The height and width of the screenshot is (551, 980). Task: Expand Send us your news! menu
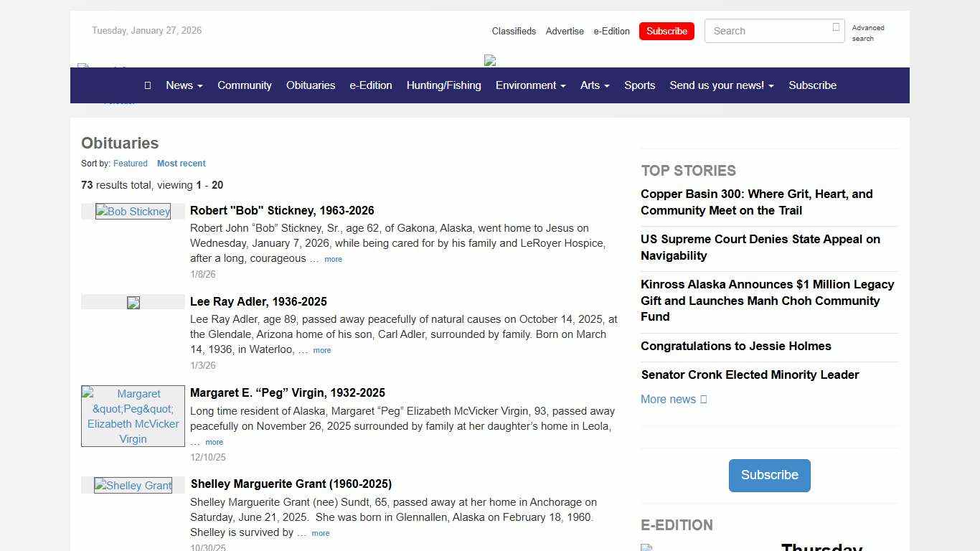(x=721, y=85)
